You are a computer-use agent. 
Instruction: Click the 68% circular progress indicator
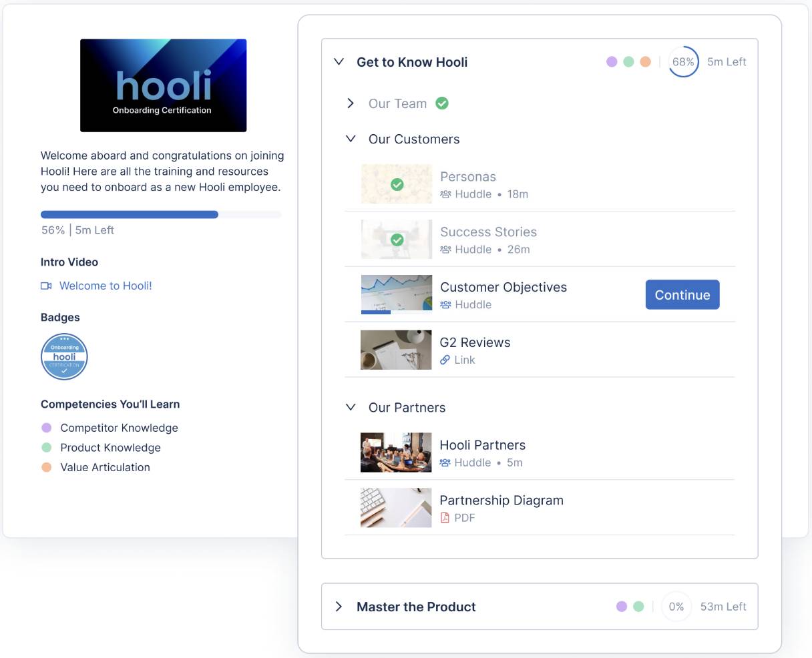coord(682,61)
